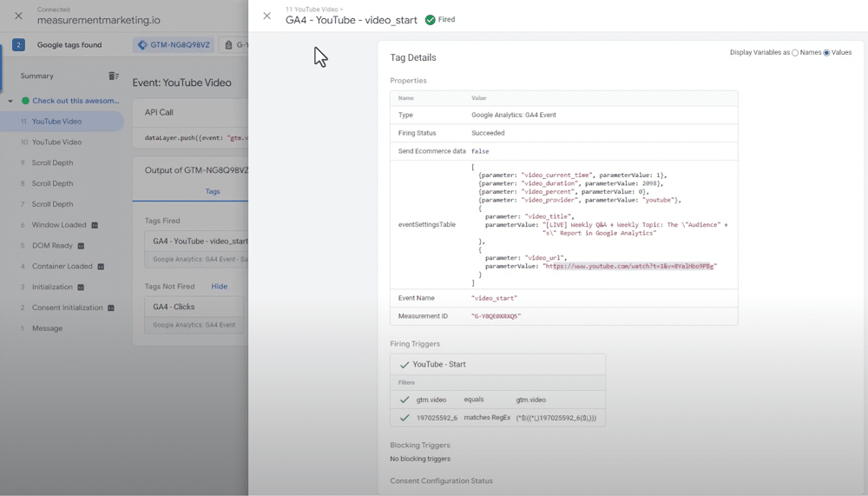This screenshot has height=496, width=868.
Task: Click the Firing Status 'Succeeded' value
Action: (488, 133)
